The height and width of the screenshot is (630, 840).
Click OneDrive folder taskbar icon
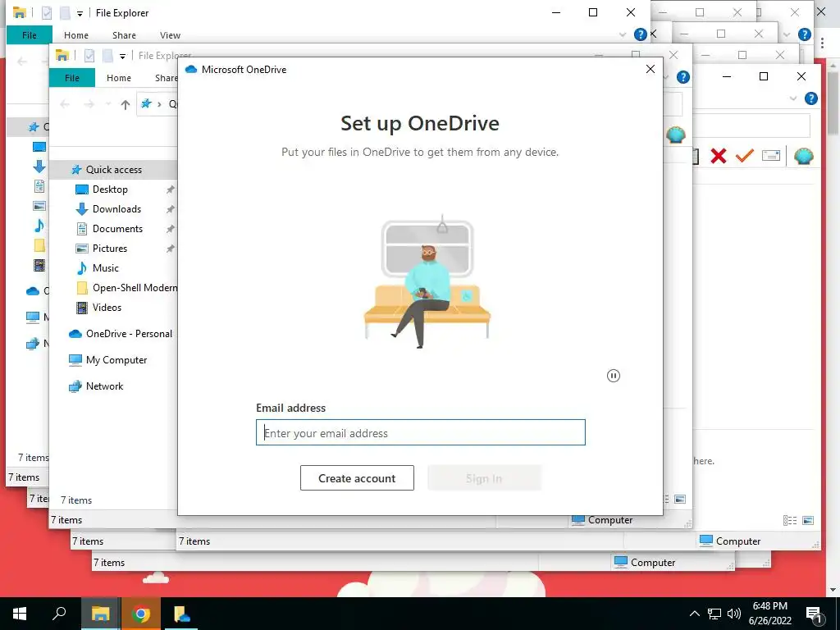[181, 614]
